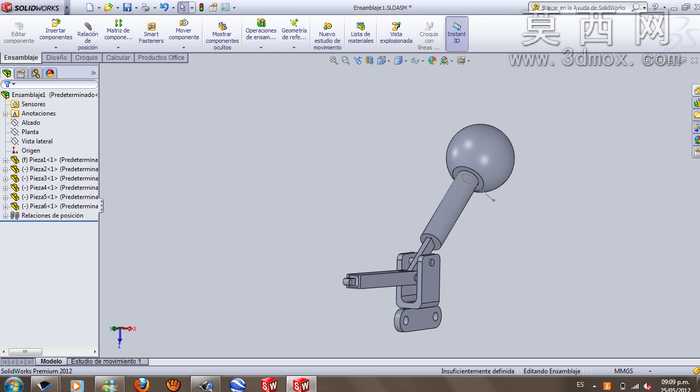This screenshot has height=392, width=700.
Task: Expand the Anotaciones tree node
Action: (x=5, y=114)
